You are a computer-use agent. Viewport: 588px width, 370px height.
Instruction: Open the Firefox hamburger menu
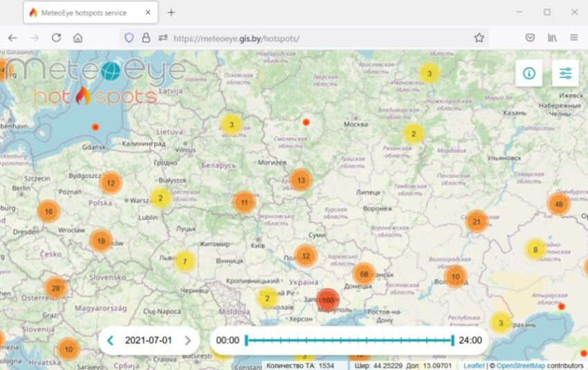coord(573,38)
